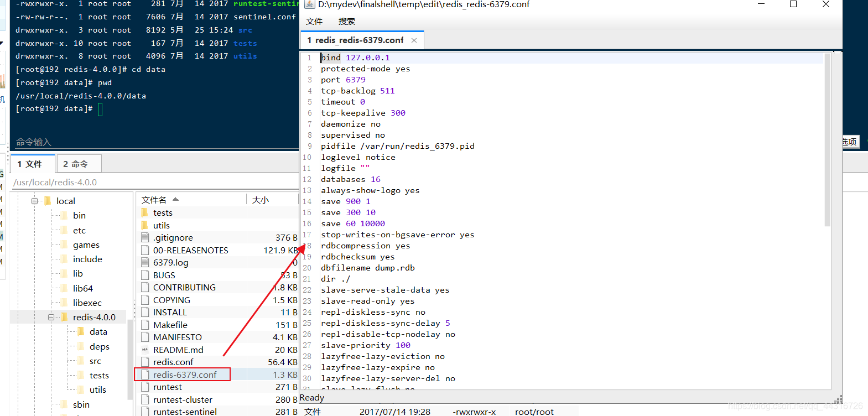Click the editor vertical scrollbar
Image resolution: width=868 pixels, height=416 pixels.
pyautogui.click(x=827, y=140)
